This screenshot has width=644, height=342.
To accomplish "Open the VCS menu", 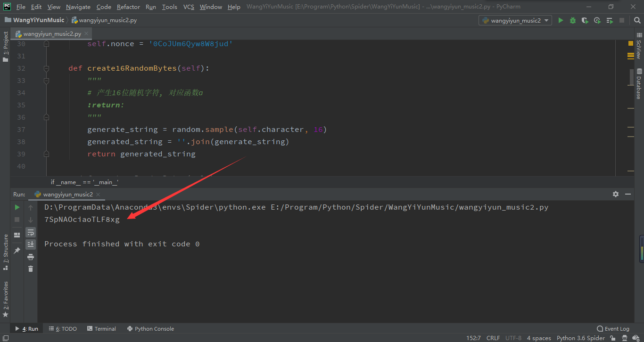I will click(189, 7).
